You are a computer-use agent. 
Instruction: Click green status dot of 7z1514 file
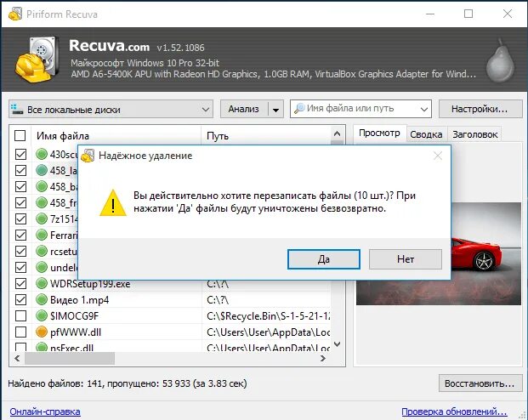[42, 219]
